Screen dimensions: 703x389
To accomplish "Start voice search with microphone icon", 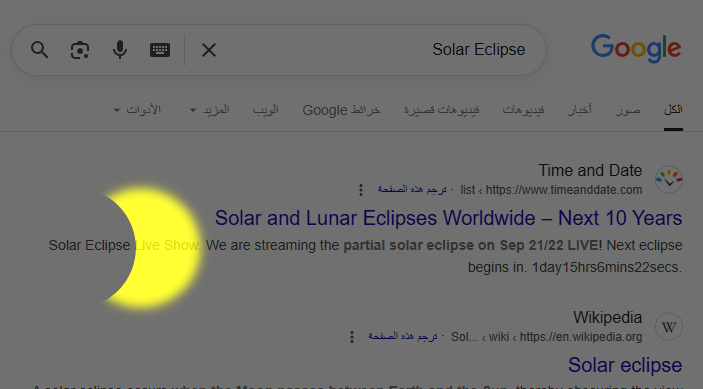I will (120, 50).
